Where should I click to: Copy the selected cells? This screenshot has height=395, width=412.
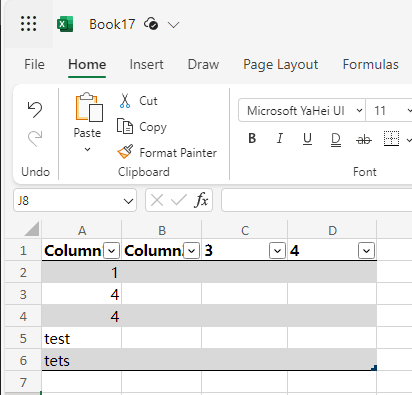(x=142, y=127)
